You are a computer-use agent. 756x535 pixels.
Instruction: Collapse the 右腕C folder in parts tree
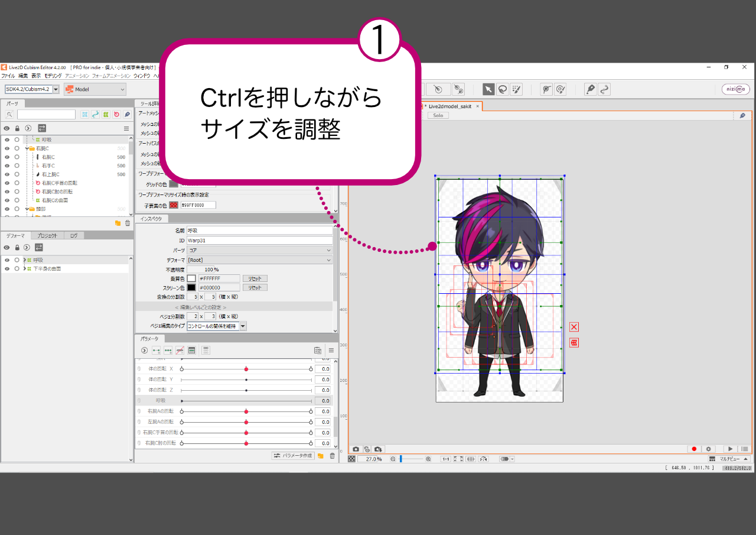point(27,148)
